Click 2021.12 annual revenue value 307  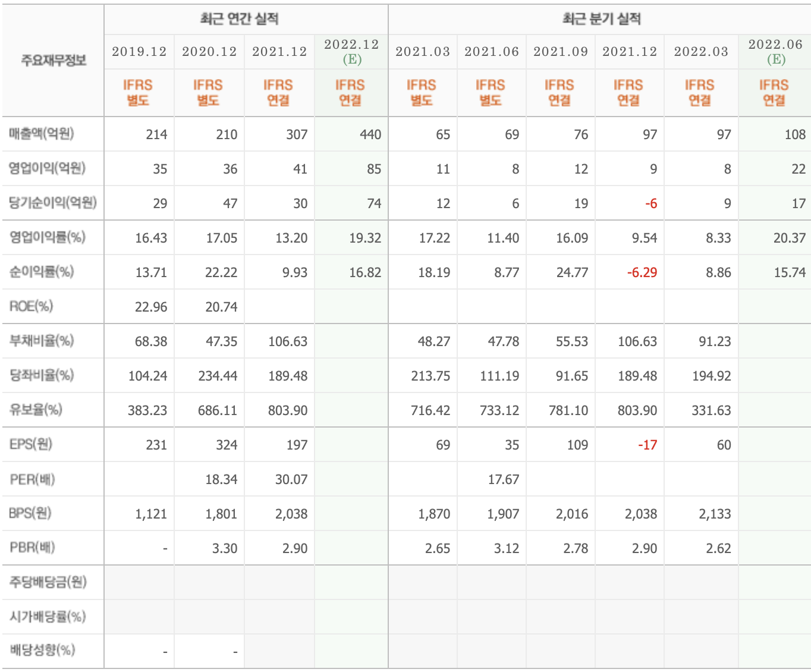297,134
